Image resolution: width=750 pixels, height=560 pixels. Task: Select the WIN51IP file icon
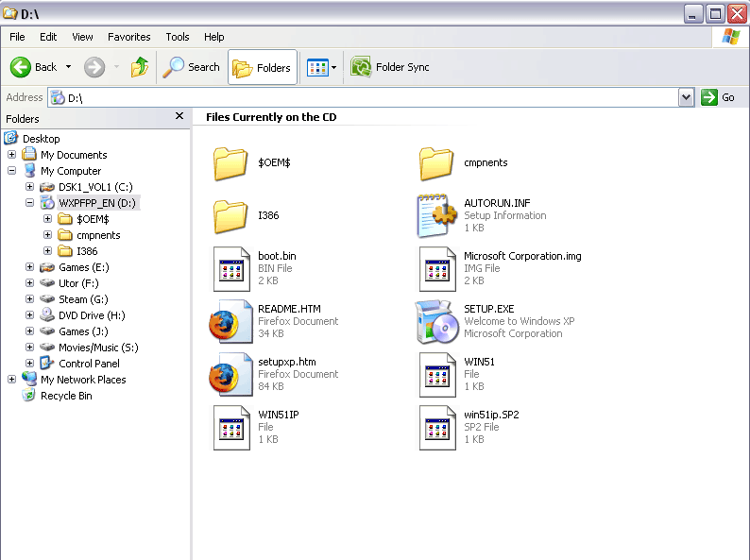pyautogui.click(x=231, y=428)
